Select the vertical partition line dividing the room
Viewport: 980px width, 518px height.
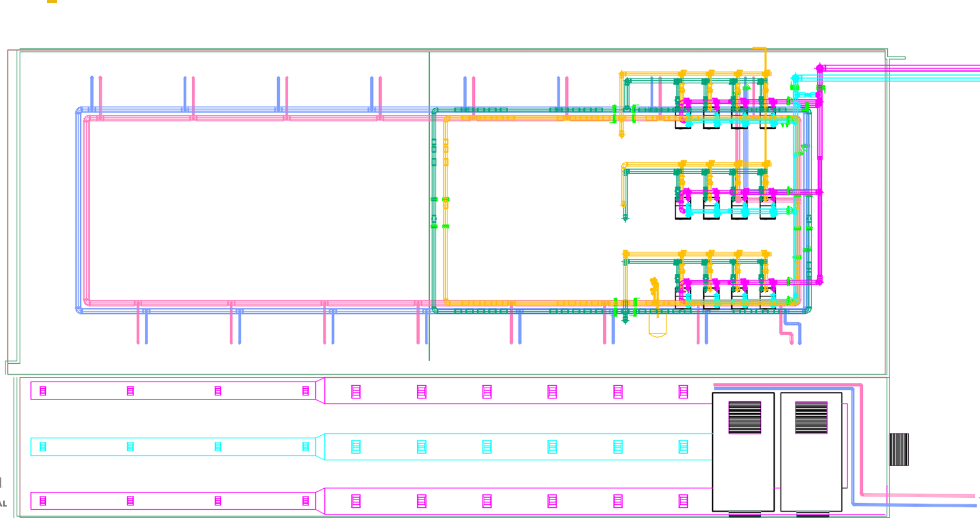pos(430,206)
